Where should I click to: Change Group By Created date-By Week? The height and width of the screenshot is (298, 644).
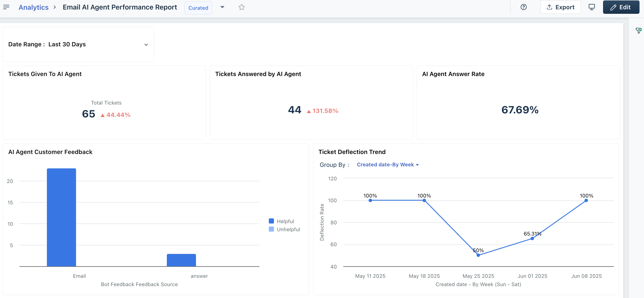point(387,164)
